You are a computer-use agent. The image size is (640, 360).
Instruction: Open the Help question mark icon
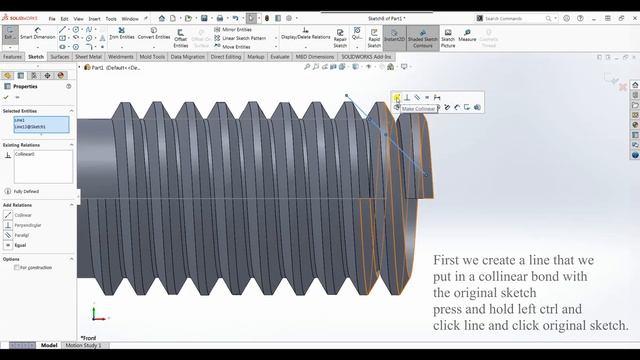[x=580, y=18]
